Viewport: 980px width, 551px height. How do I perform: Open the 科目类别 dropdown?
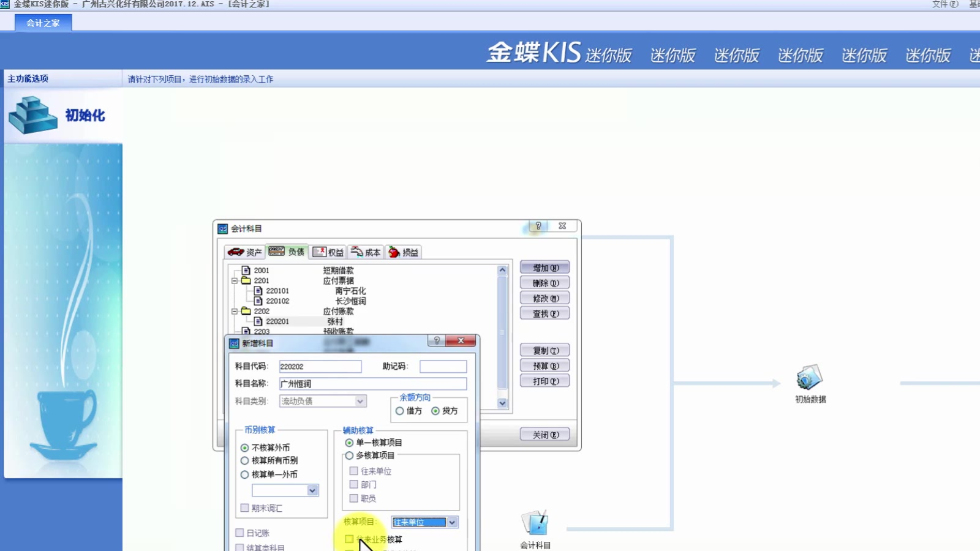point(360,401)
